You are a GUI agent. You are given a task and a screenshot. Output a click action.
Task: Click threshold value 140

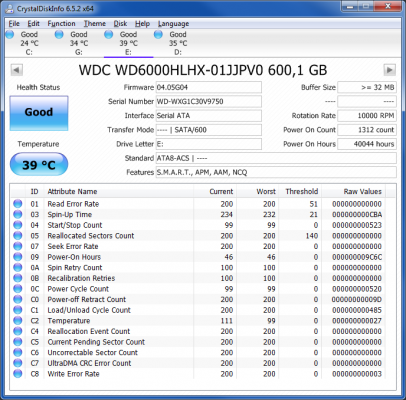coord(312,236)
